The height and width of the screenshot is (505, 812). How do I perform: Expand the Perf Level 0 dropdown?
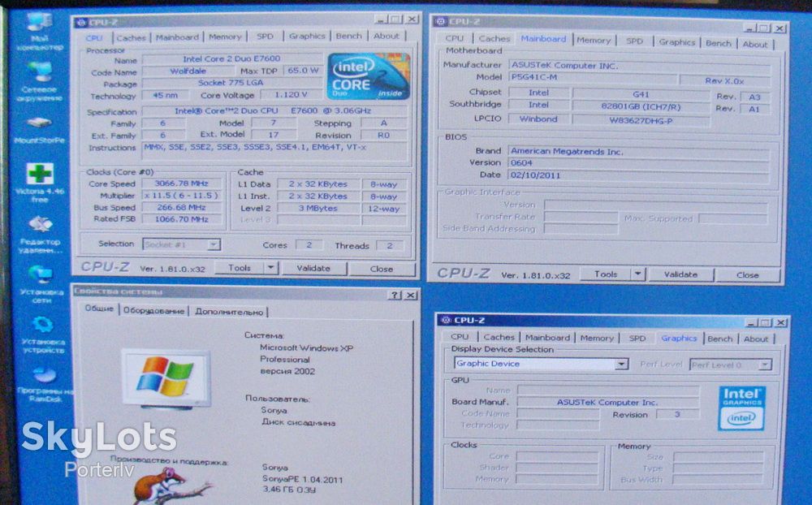(765, 365)
